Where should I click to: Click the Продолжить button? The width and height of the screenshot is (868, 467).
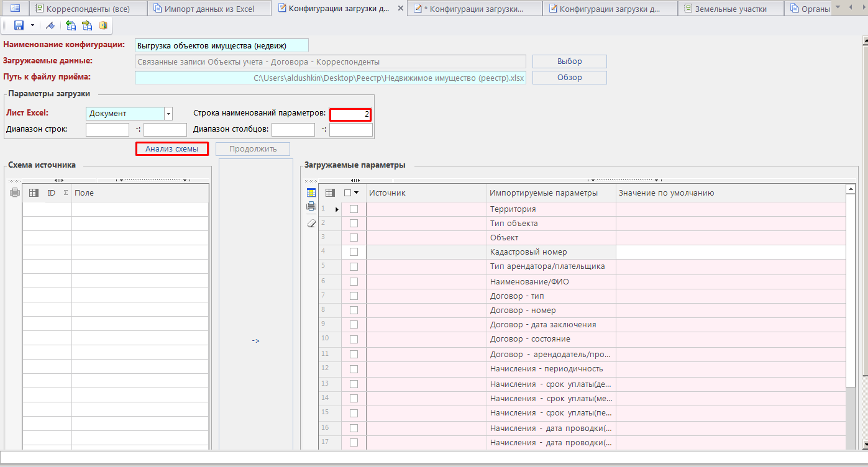(254, 149)
